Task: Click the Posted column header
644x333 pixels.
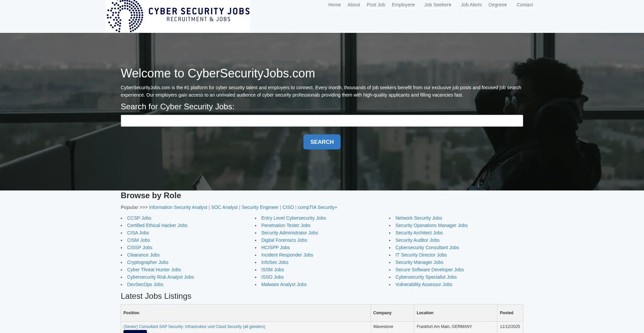Action: click(x=510, y=313)
